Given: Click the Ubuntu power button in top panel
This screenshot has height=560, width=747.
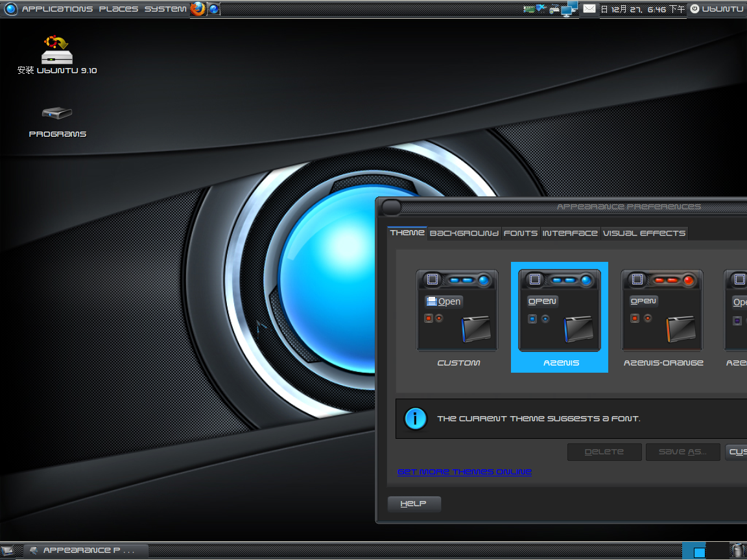Looking at the screenshot, I should [x=694, y=8].
